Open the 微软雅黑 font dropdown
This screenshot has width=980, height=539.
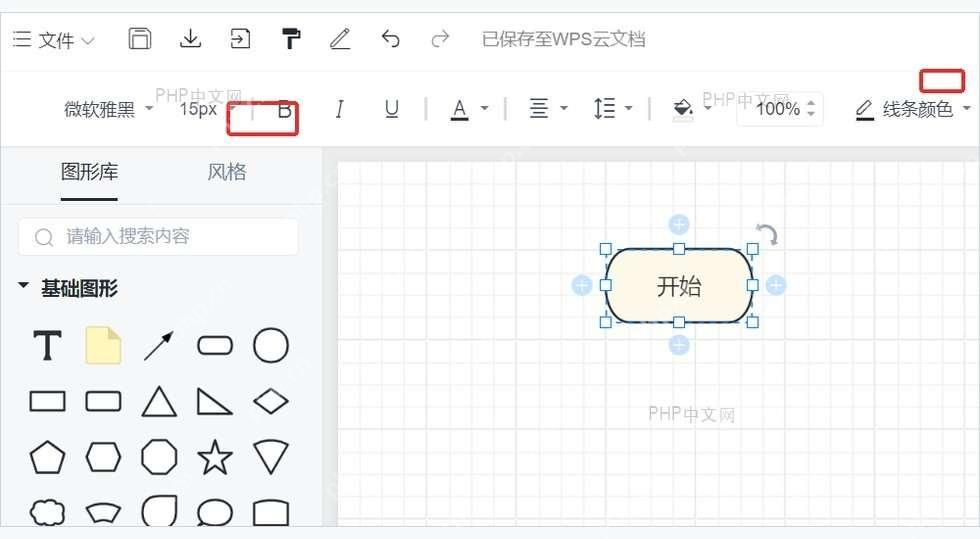coord(109,109)
